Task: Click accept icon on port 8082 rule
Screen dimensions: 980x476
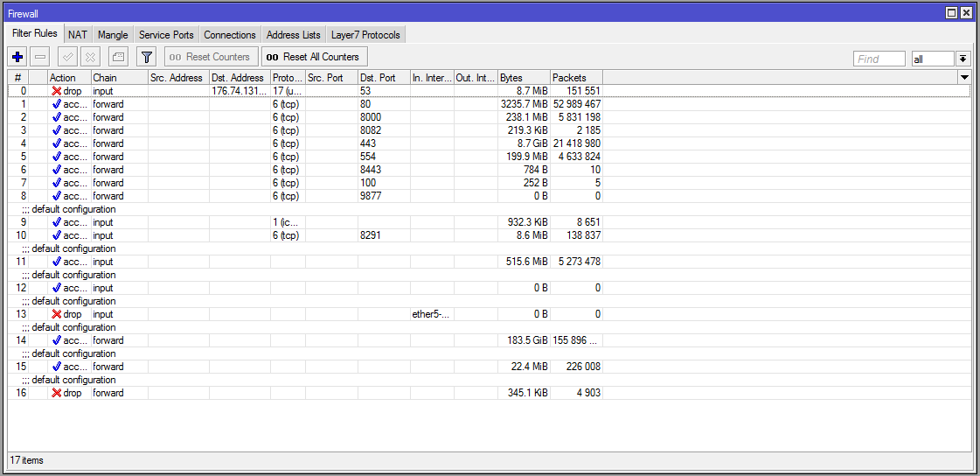Action: pyautogui.click(x=56, y=130)
